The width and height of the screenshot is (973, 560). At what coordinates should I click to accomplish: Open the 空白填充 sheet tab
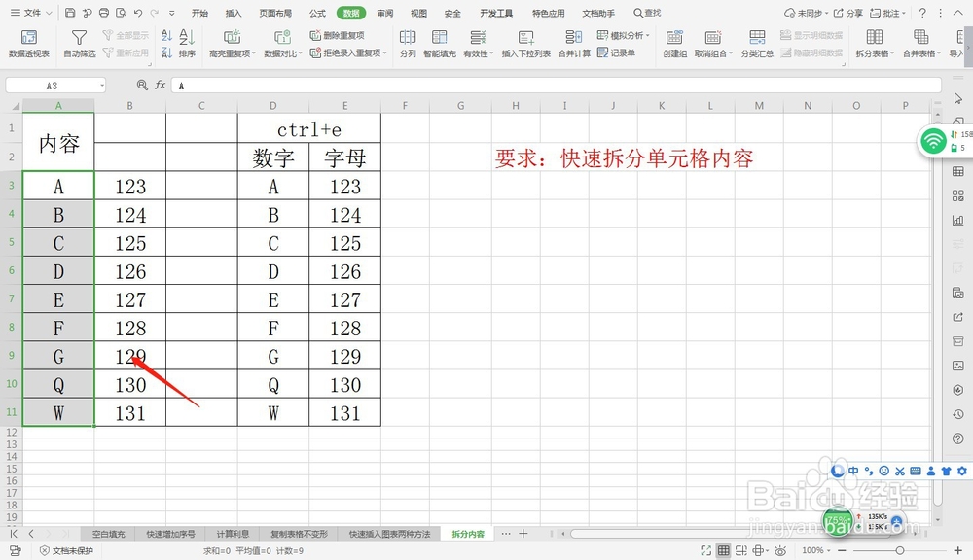(x=109, y=534)
